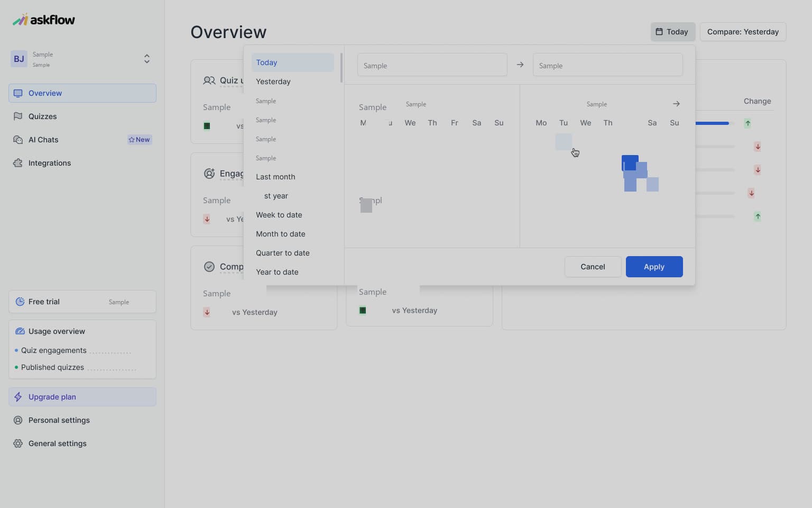
Task: Go to Quizzes in sidebar
Action: pos(82,116)
